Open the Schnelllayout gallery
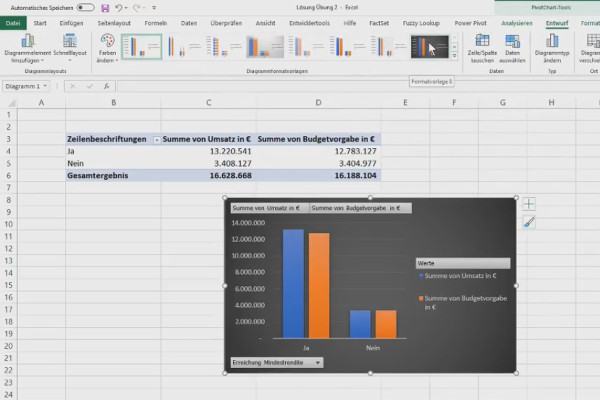Viewport: 600px width, 400px height. click(70, 49)
